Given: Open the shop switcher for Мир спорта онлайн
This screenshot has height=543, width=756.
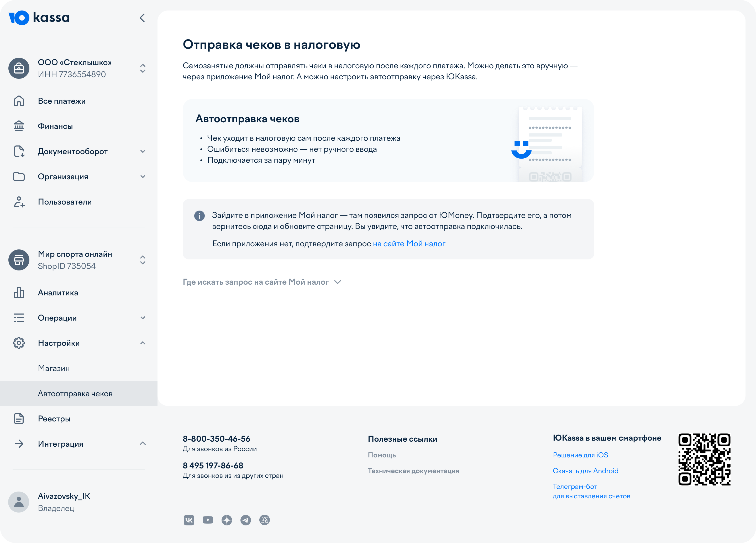Looking at the screenshot, I should [x=143, y=260].
